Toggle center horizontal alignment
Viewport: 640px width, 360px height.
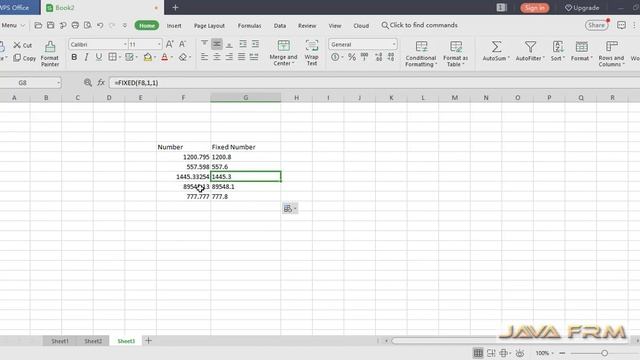coord(216,57)
